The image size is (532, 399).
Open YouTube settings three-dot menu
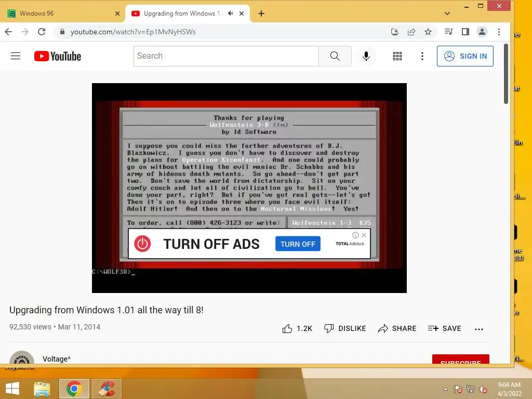[x=422, y=56]
